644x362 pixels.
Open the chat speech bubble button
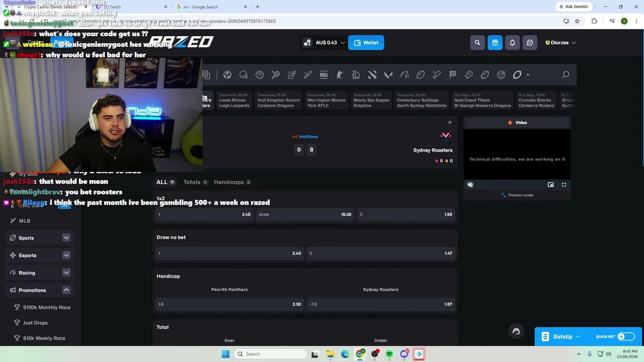pos(530,43)
